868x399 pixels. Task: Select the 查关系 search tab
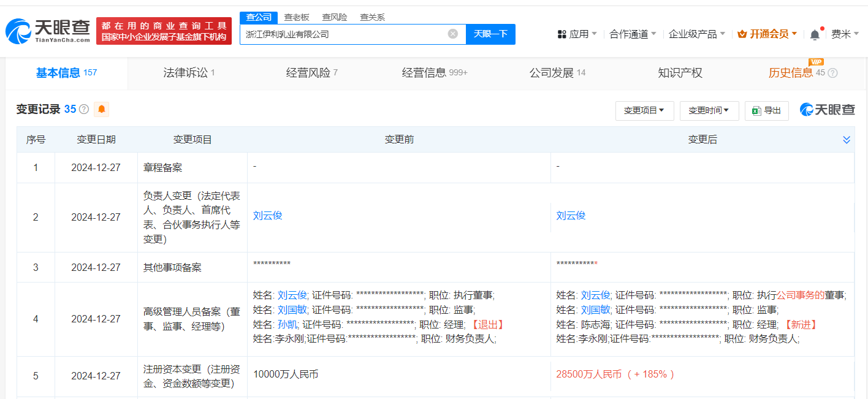(372, 17)
